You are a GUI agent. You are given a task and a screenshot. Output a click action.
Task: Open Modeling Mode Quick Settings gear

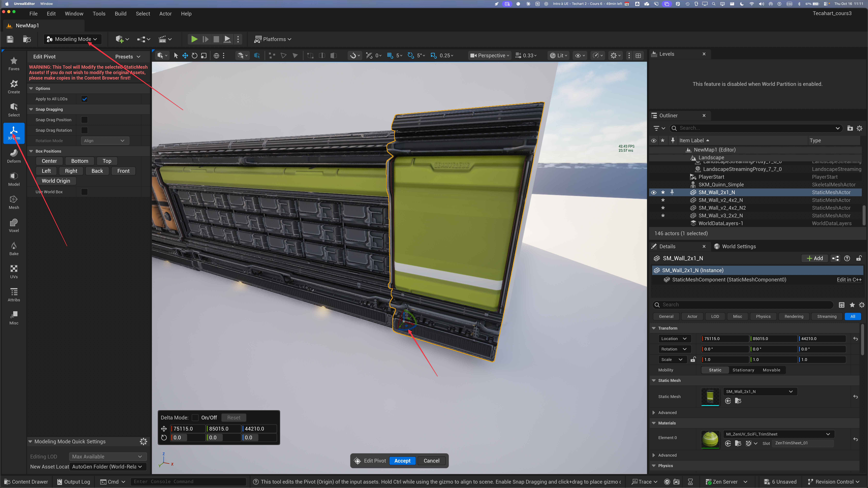point(144,442)
